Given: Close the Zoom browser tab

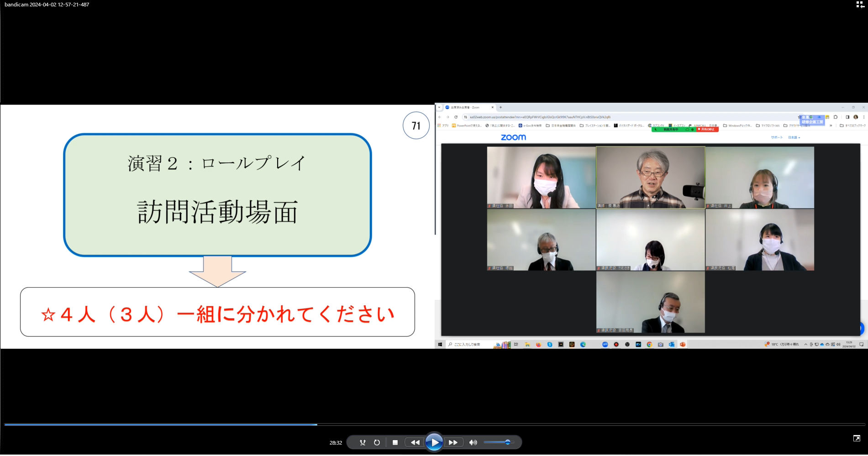Looking at the screenshot, I should click(x=492, y=107).
